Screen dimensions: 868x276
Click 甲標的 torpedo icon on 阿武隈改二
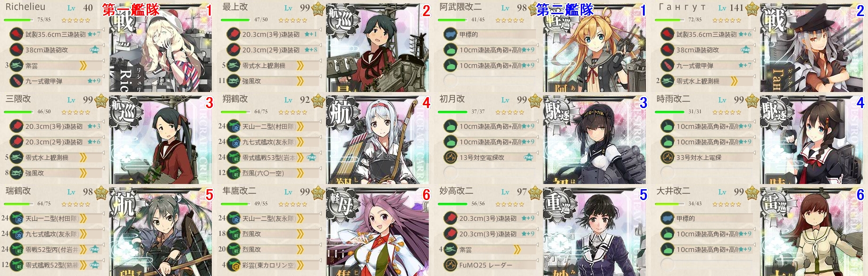tap(451, 34)
